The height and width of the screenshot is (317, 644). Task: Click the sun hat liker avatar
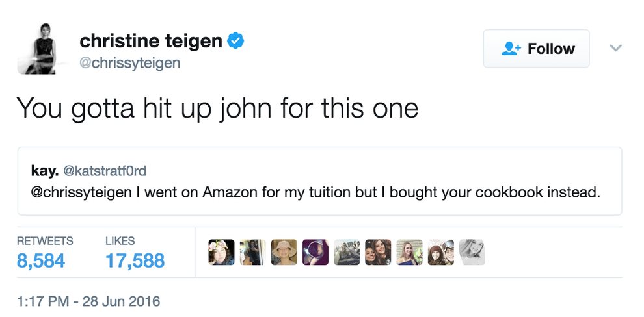(284, 253)
